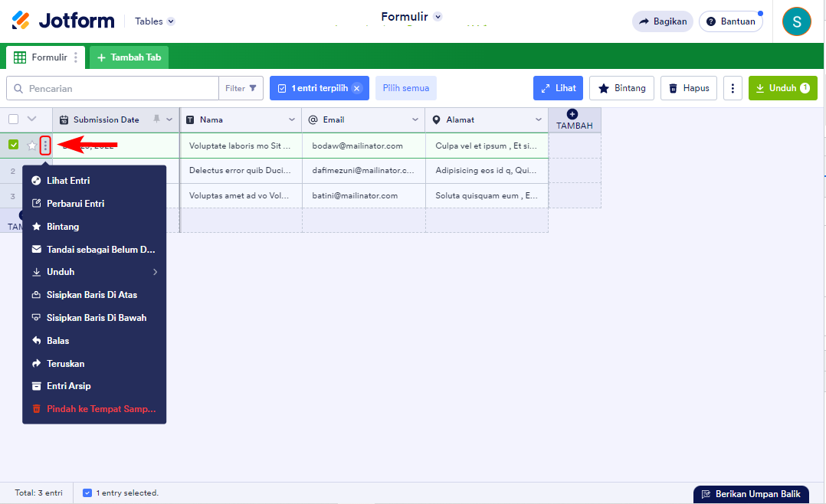Screen dimensions: 826x504
Task: Open the Nama column dropdown arrow
Action: (x=292, y=119)
